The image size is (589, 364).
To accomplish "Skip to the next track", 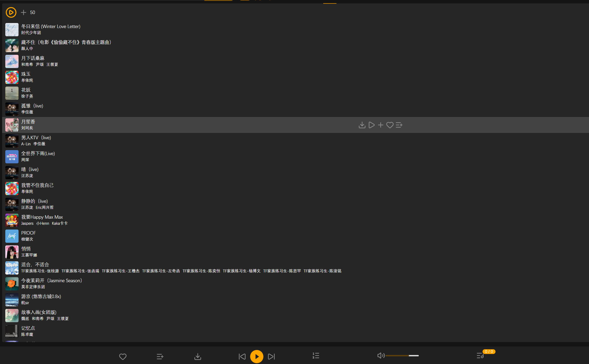I will pos(271,357).
